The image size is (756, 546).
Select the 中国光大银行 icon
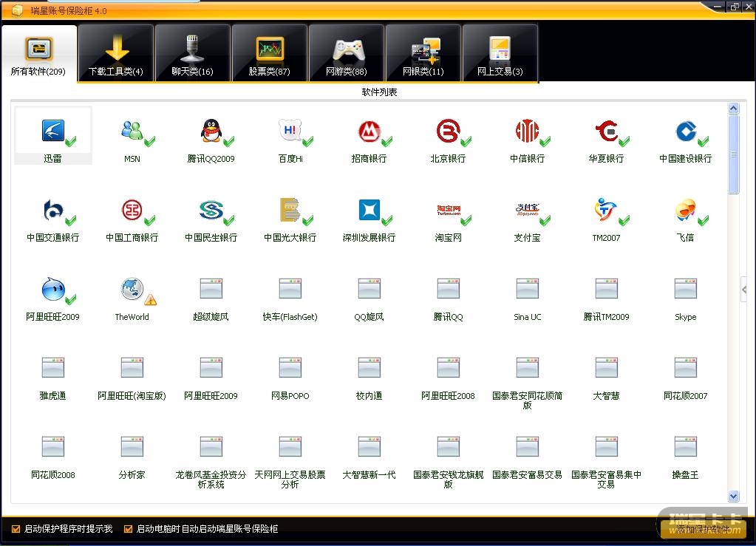pyautogui.click(x=290, y=210)
